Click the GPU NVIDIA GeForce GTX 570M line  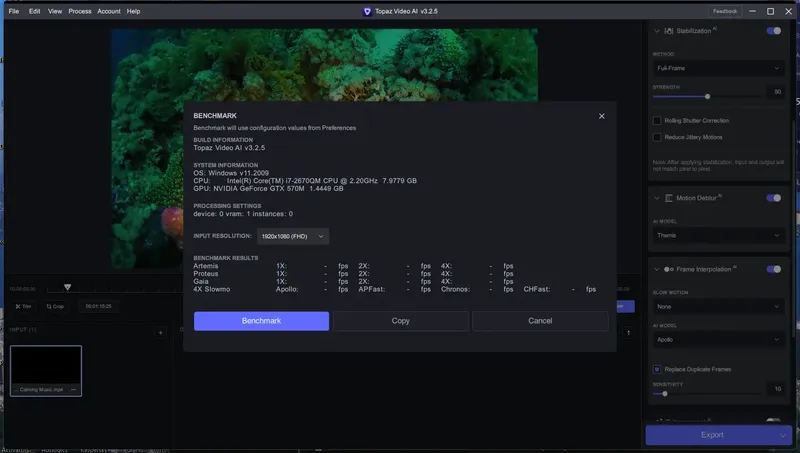268,189
